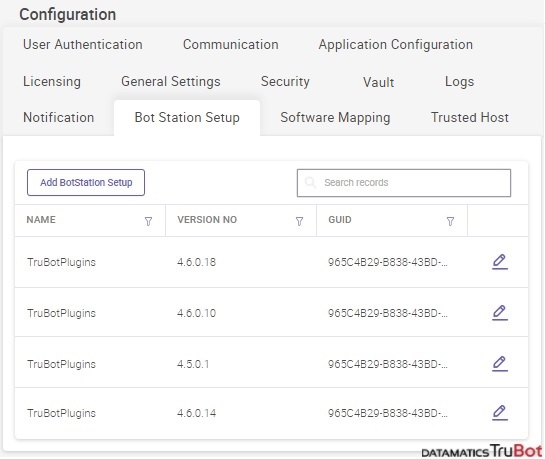Click TruBotPlugins name in 4.6.0.14 row
Image resolution: width=545 pixels, height=459 pixels.
(x=61, y=413)
